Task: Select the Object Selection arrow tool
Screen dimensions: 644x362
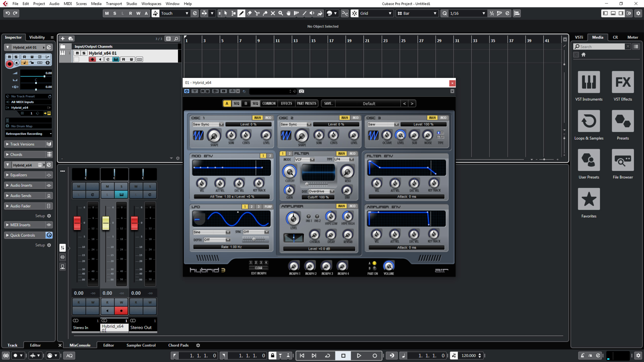Action: click(226, 13)
